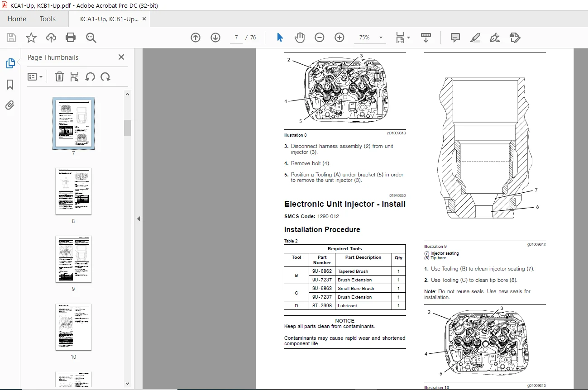Select page 10 thumbnail

(x=73, y=327)
